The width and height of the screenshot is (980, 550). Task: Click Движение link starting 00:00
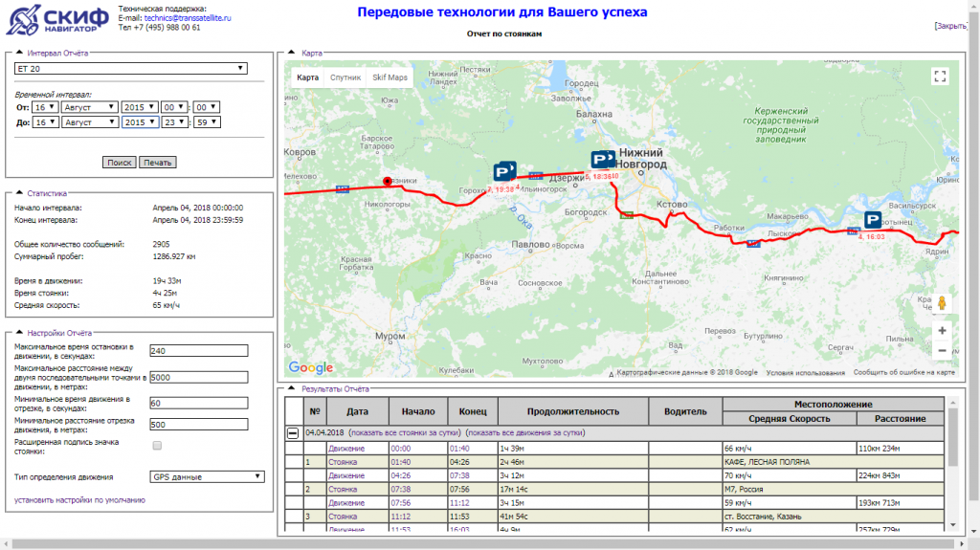(x=346, y=448)
